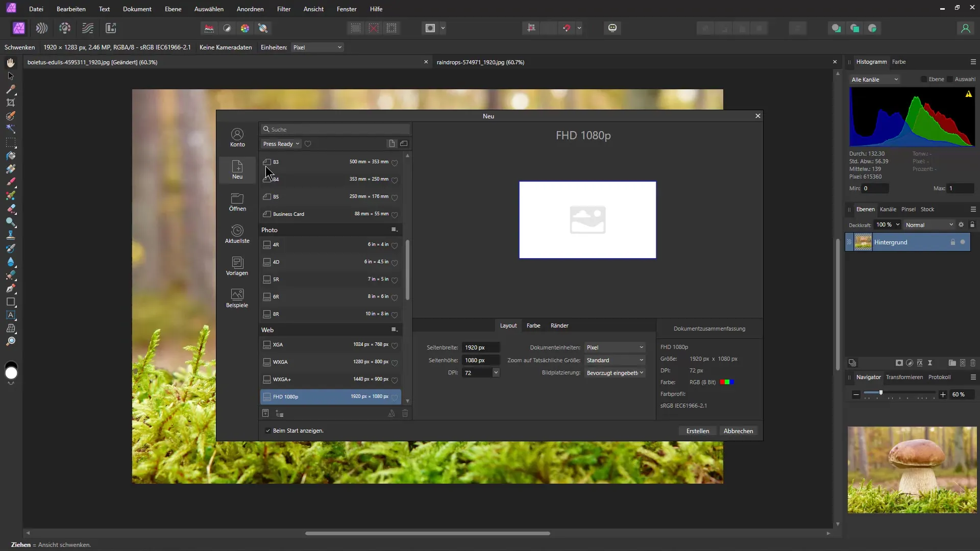Open the Dokumenteinheiten Pixel dropdown
The width and height of the screenshot is (980, 551).
[615, 347]
